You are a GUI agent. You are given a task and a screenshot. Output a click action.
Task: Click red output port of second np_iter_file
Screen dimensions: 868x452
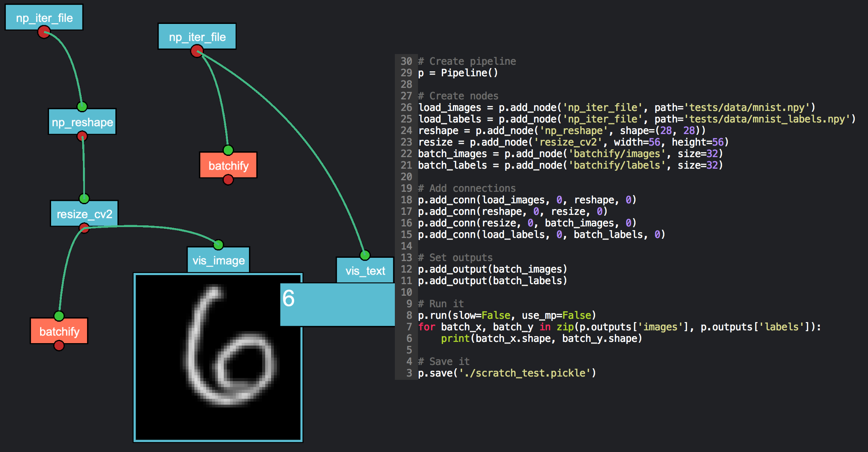(x=197, y=52)
